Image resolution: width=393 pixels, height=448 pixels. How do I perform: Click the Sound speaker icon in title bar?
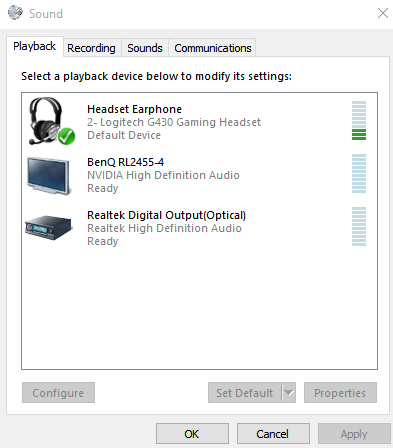[15, 13]
